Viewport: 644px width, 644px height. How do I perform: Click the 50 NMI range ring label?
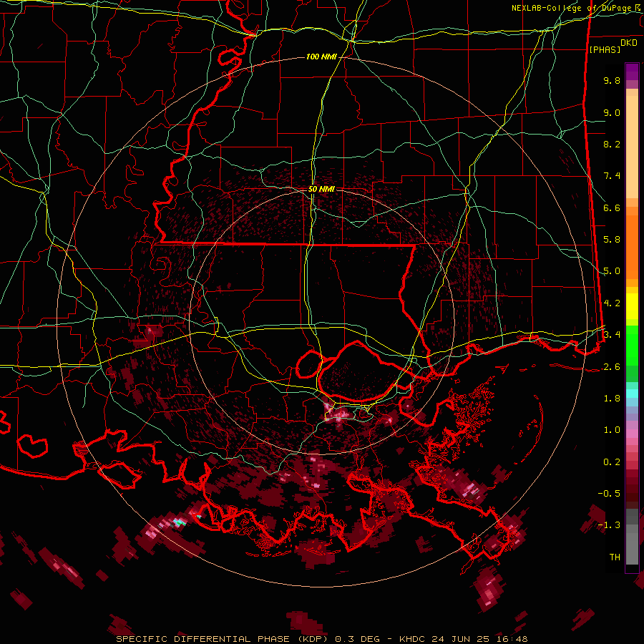coord(321,190)
